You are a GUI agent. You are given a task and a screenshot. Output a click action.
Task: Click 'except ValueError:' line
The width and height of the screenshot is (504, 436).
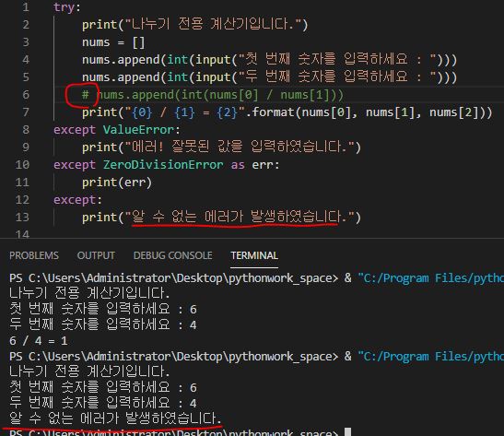(x=117, y=130)
